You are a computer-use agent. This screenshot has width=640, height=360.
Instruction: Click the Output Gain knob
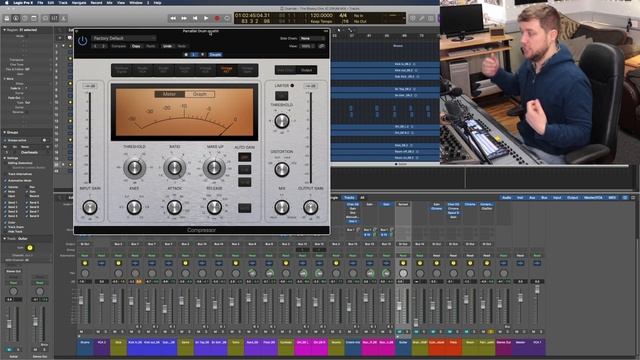311,207
